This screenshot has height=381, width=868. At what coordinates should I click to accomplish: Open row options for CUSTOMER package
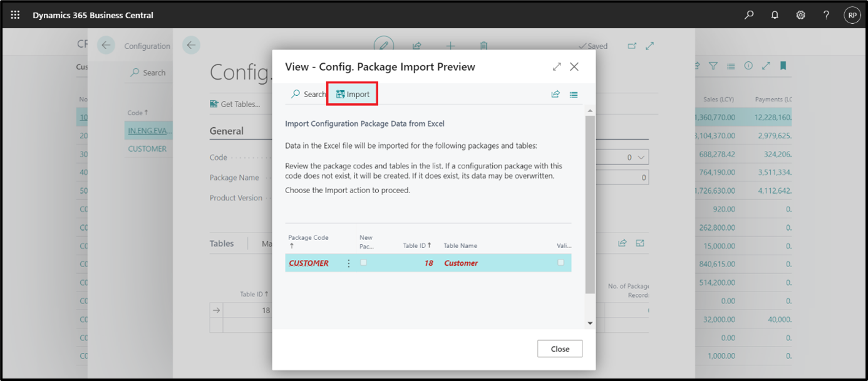pyautogui.click(x=349, y=263)
